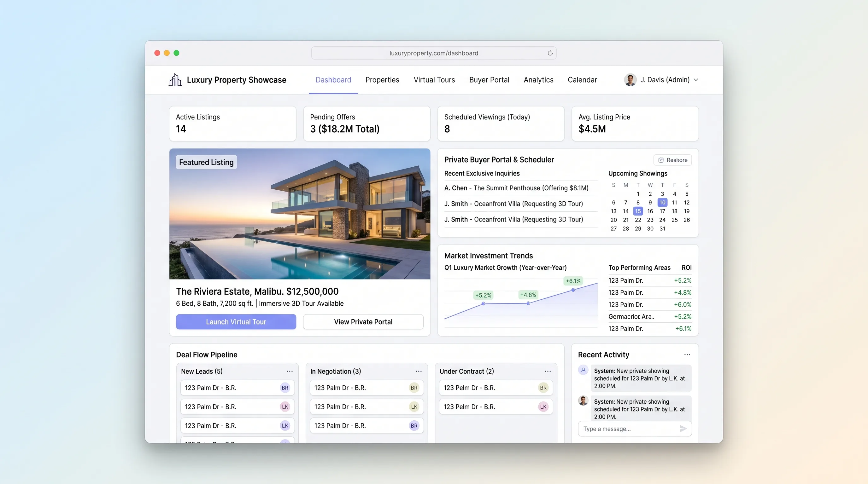Open the Under Contract column options menu

[548, 371]
